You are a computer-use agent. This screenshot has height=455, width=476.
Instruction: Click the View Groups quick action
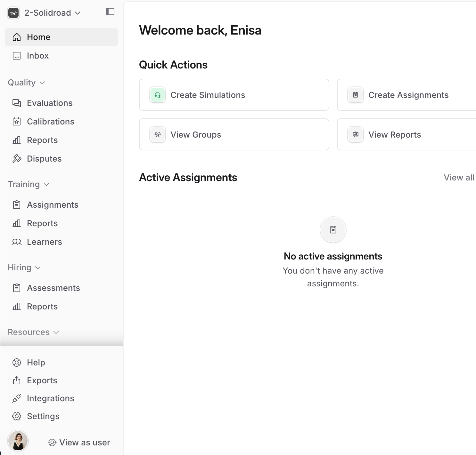(x=234, y=134)
